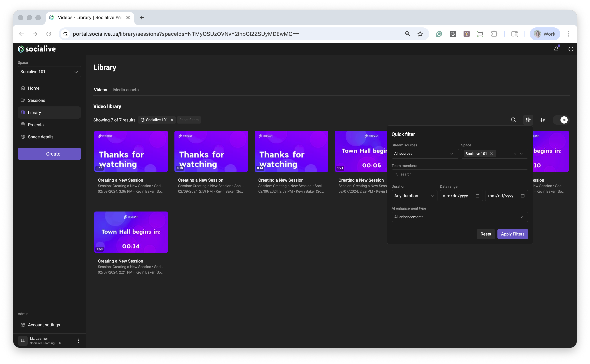
Task: Switch to grid view toggle
Action: click(564, 120)
